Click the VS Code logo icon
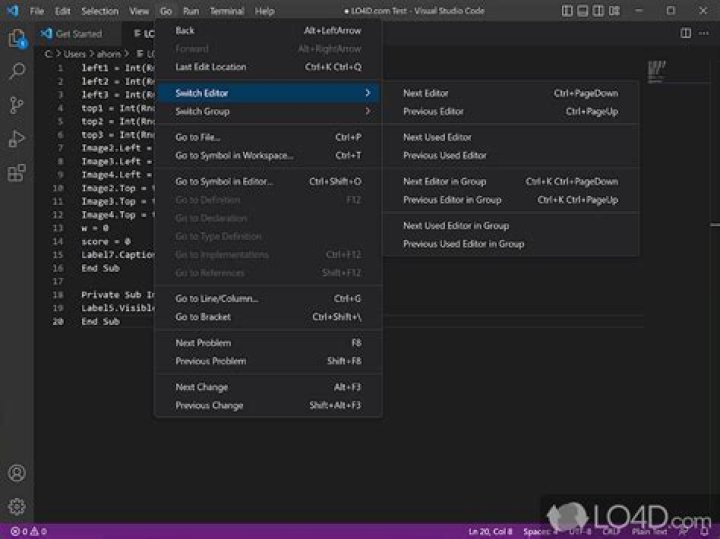720x539 pixels. [12, 11]
